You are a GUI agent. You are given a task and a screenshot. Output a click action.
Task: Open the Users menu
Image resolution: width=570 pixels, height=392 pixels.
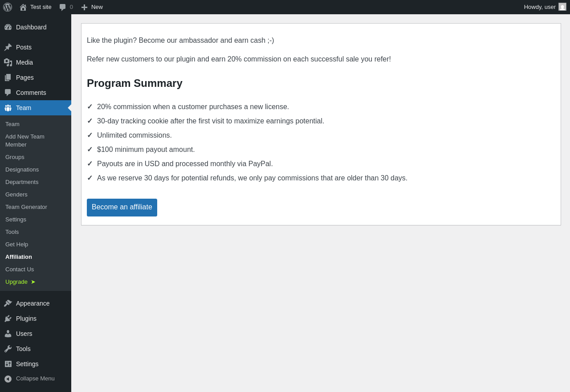pyautogui.click(x=24, y=334)
